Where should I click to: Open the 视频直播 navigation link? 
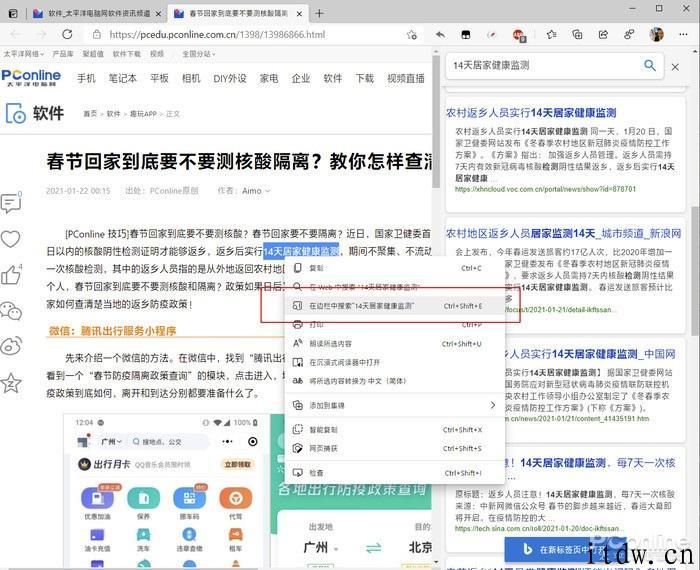(x=406, y=79)
